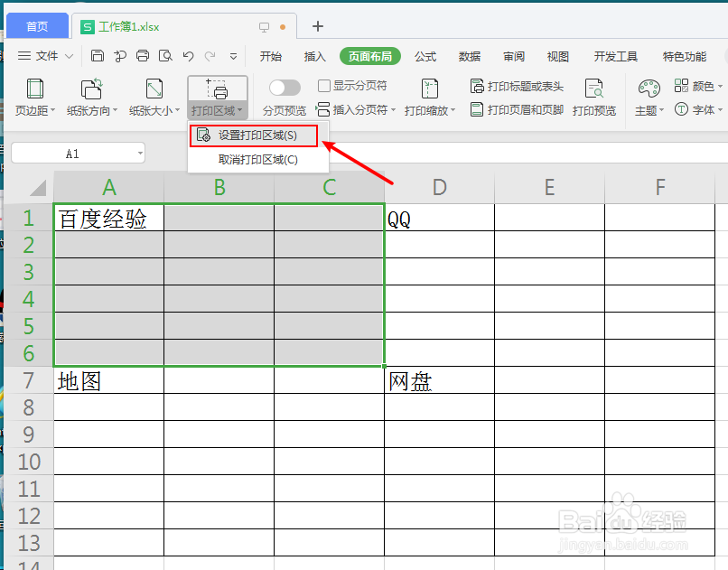Open print preview icon in quick toolbar
This screenshot has height=570, width=728.
point(165,56)
